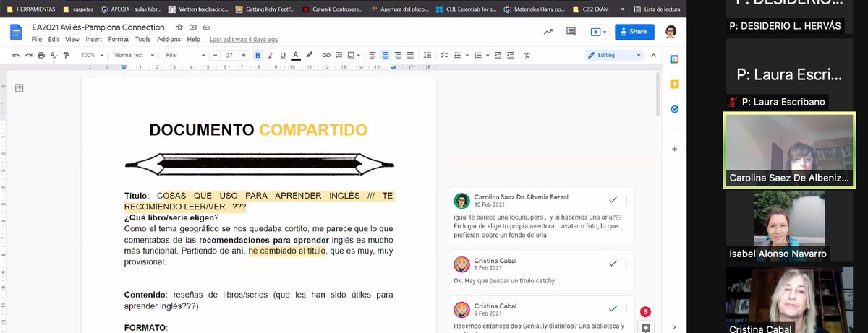Image resolution: width=868 pixels, height=333 pixels.
Task: Click the Redo arrow in the toolbar
Action: (x=29, y=55)
